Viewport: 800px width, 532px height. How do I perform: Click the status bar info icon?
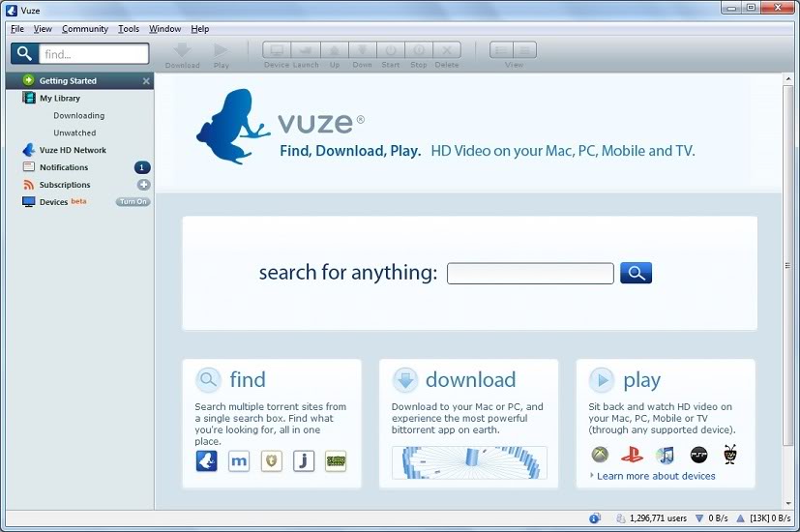[x=594, y=518]
